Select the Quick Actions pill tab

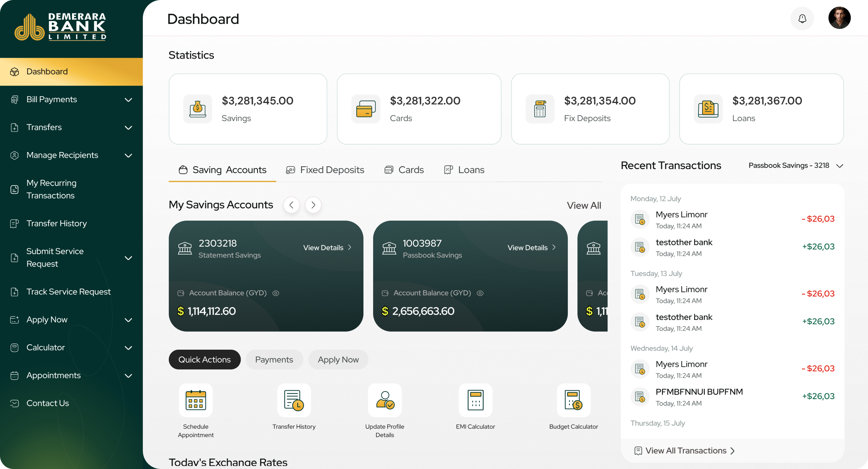(204, 360)
